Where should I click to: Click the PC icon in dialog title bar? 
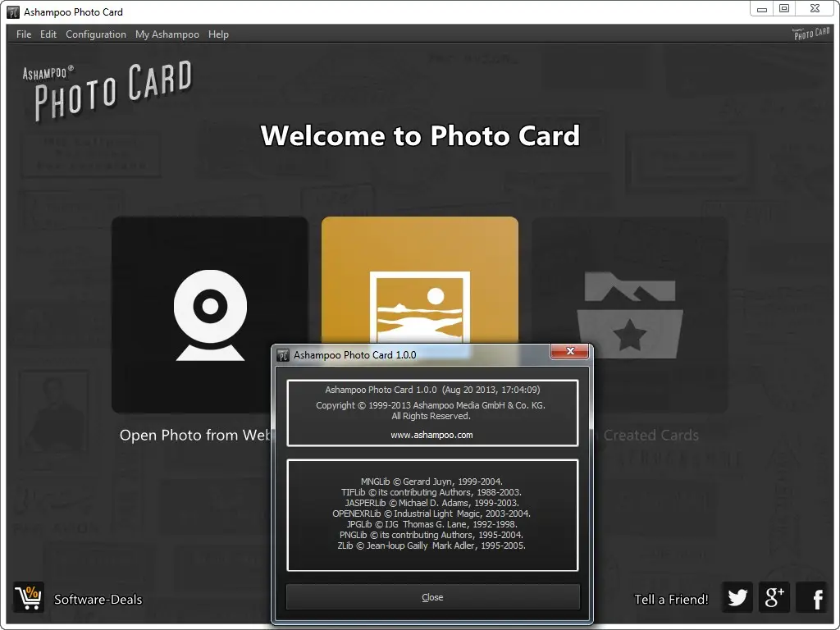click(283, 355)
